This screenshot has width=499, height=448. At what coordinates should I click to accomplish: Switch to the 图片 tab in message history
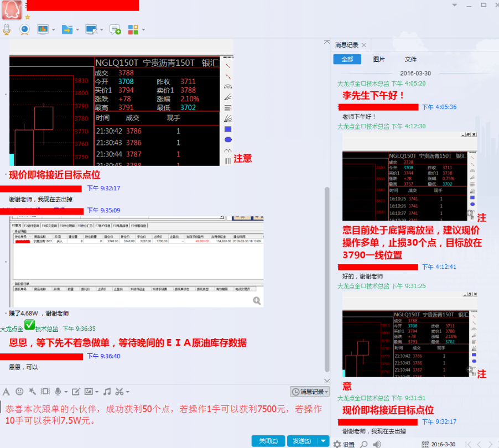coord(379,59)
